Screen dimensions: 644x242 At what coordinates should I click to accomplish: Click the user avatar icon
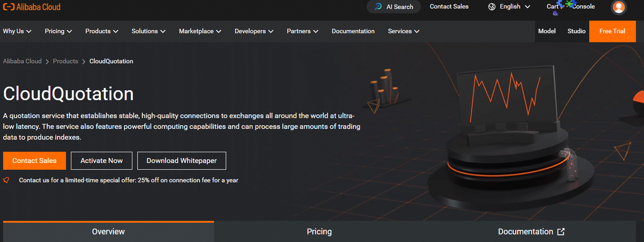[x=619, y=7]
